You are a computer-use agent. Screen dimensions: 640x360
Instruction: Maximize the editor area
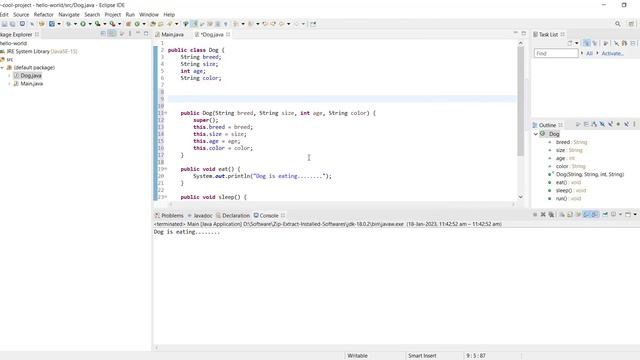coord(524,33)
